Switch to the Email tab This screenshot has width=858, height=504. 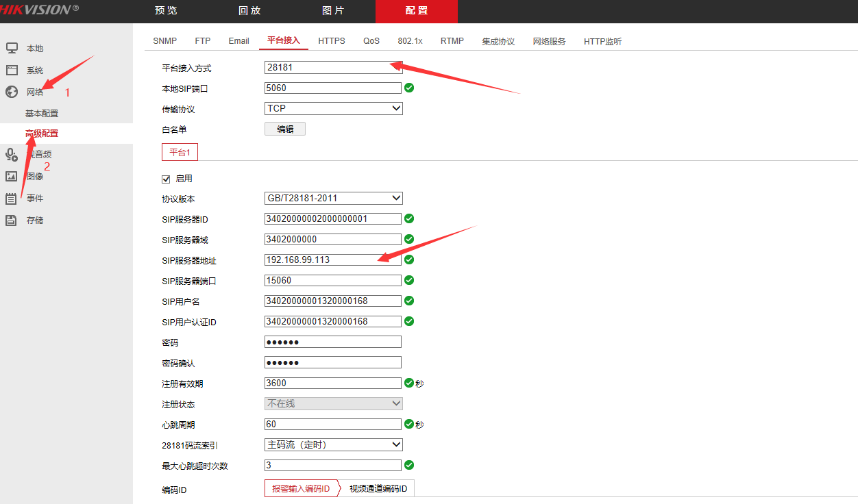point(238,41)
